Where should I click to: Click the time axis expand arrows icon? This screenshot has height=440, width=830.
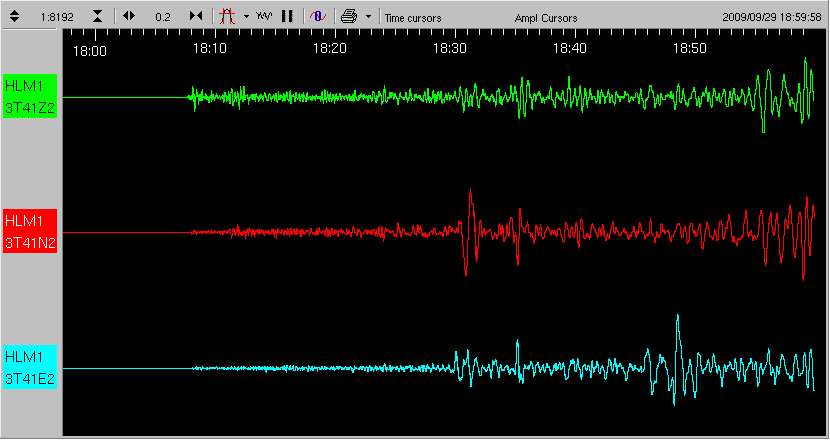click(x=129, y=16)
